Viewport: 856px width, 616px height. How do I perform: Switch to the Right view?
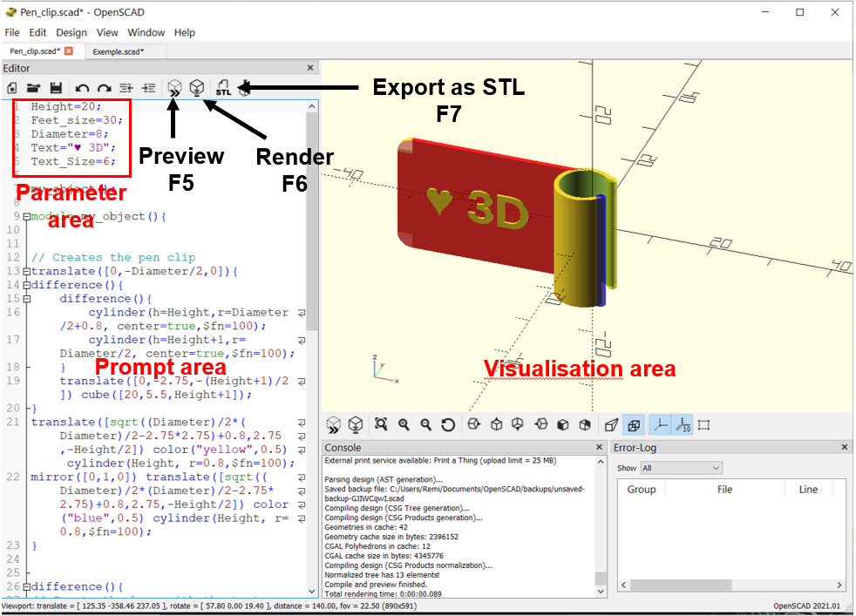tap(474, 424)
